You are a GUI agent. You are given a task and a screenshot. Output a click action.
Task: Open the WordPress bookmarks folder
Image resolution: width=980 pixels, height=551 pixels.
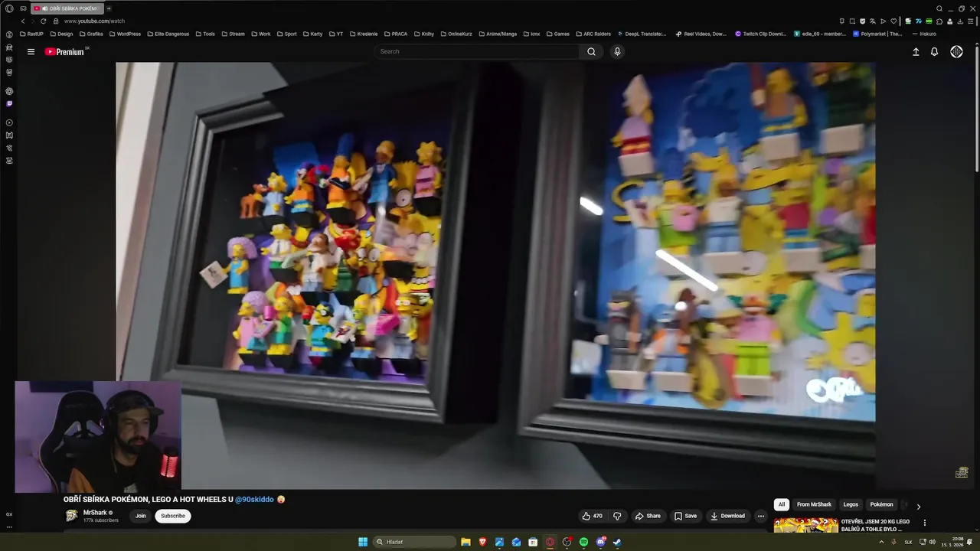125,34
